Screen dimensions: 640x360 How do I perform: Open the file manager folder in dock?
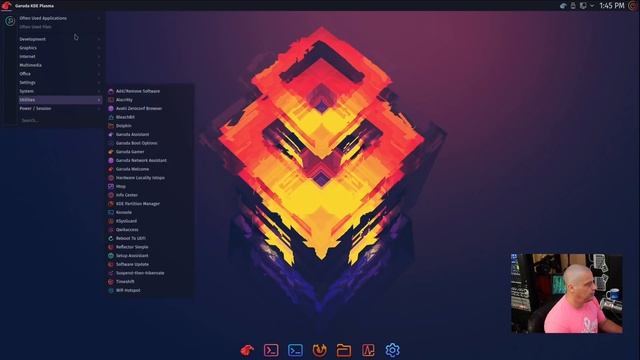point(344,350)
